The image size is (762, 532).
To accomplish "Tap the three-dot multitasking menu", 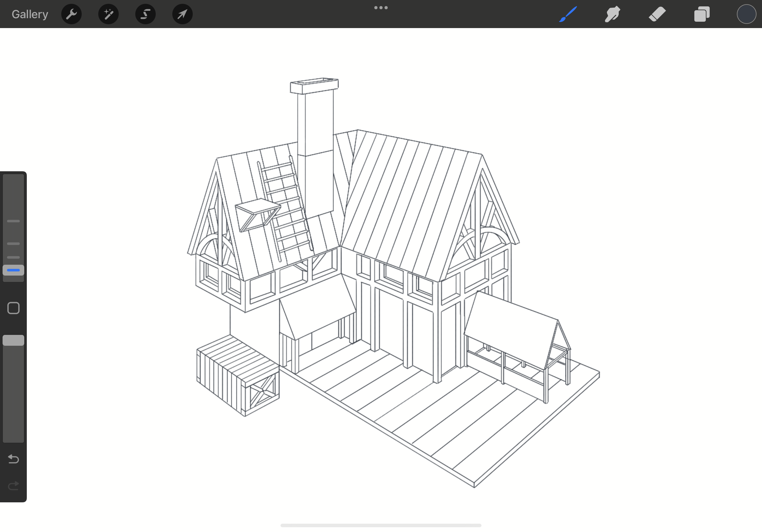I will (x=381, y=8).
